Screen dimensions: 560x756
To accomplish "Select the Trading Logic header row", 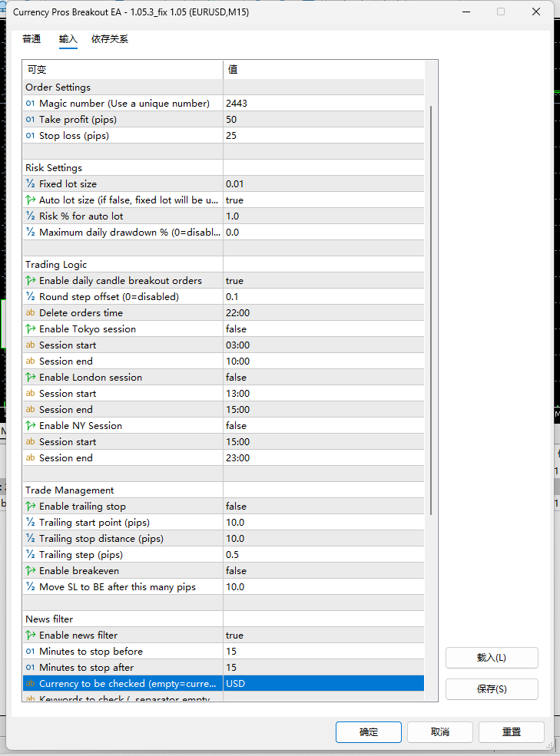I will pos(223,264).
